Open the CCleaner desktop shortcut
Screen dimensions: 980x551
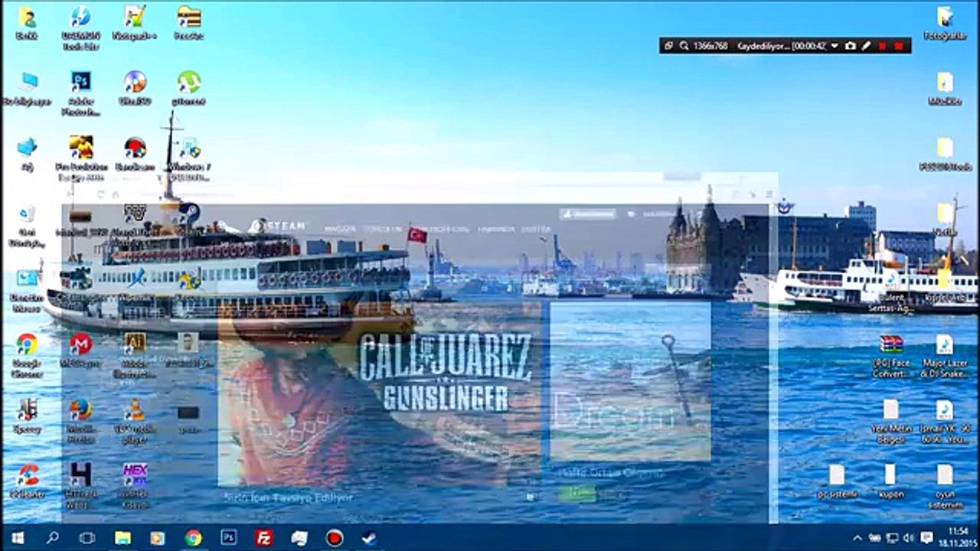pyautogui.click(x=27, y=481)
